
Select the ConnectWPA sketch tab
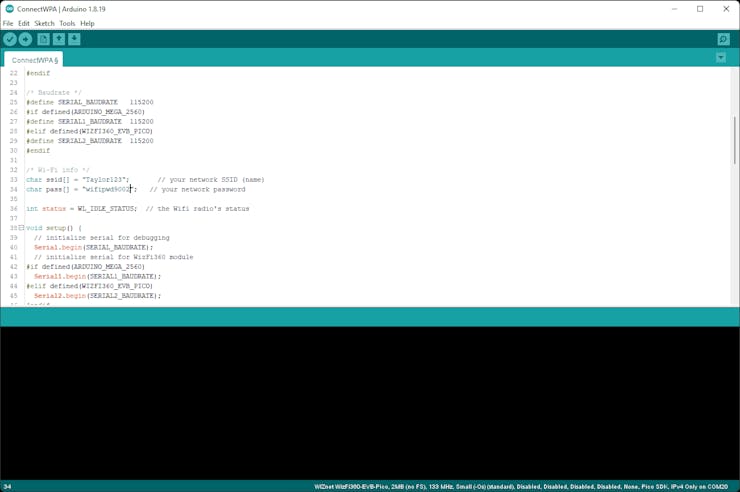tap(34, 60)
